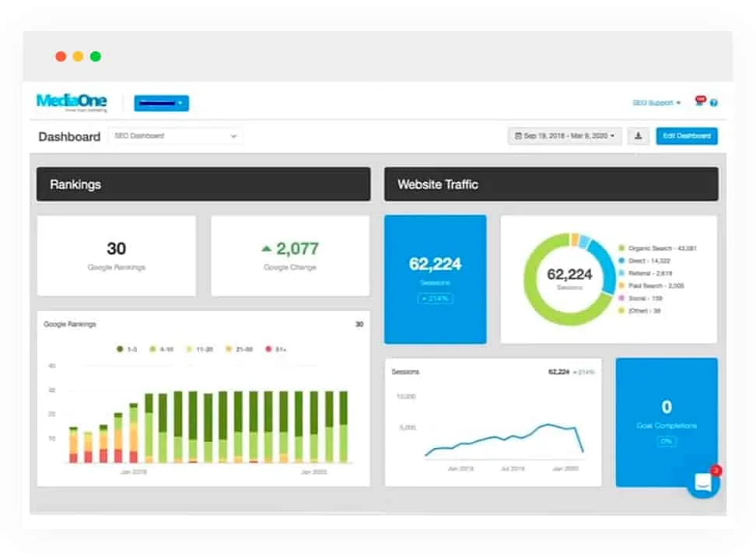Open the chat widget bubble icon
Image resolution: width=756 pixels, height=557 pixels.
click(x=703, y=482)
